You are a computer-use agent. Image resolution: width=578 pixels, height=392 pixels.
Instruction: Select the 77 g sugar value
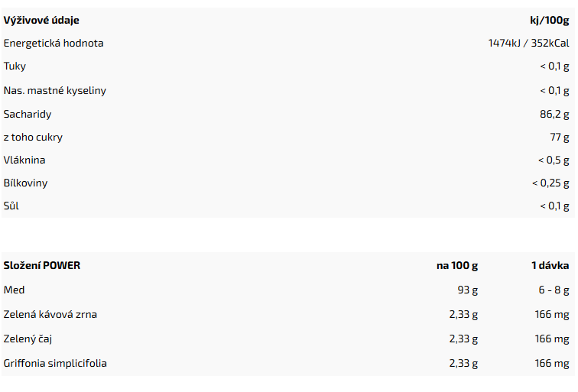pyautogui.click(x=560, y=138)
